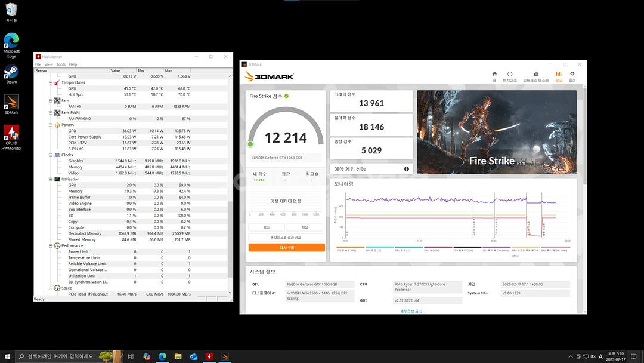Click the 로드 load button

coord(267,227)
